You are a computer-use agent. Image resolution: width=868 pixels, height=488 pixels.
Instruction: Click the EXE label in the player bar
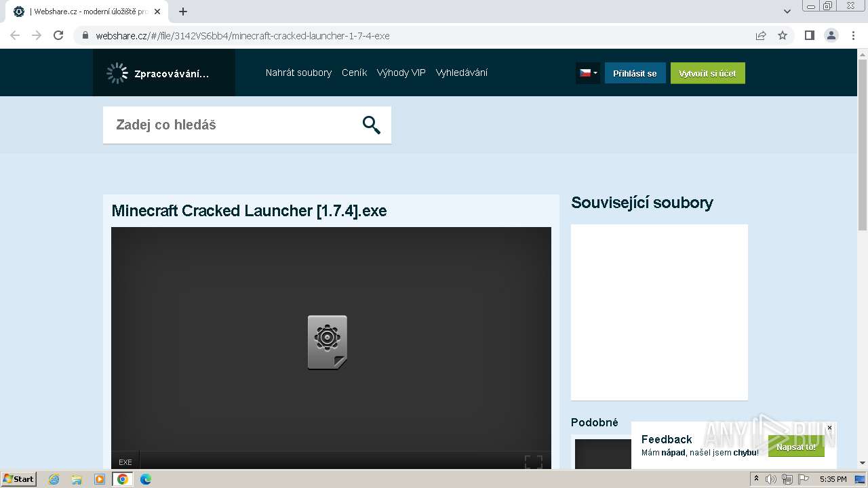pos(125,462)
